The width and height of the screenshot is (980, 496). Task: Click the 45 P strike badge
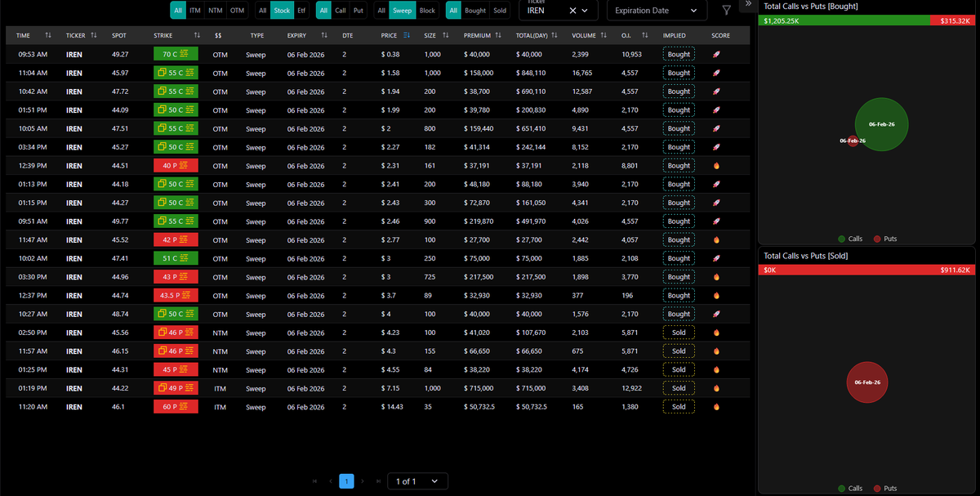(176, 369)
